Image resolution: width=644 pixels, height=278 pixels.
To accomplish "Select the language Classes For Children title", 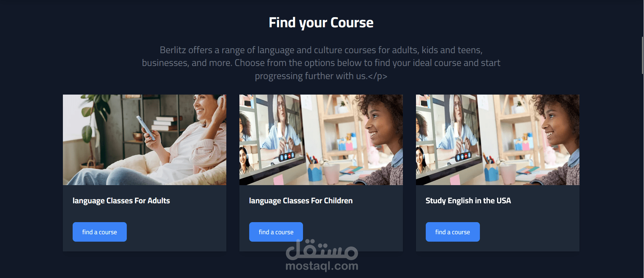I will 301,201.
